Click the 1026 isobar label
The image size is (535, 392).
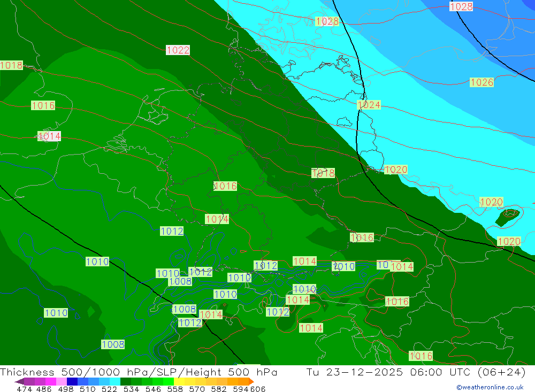481,82
